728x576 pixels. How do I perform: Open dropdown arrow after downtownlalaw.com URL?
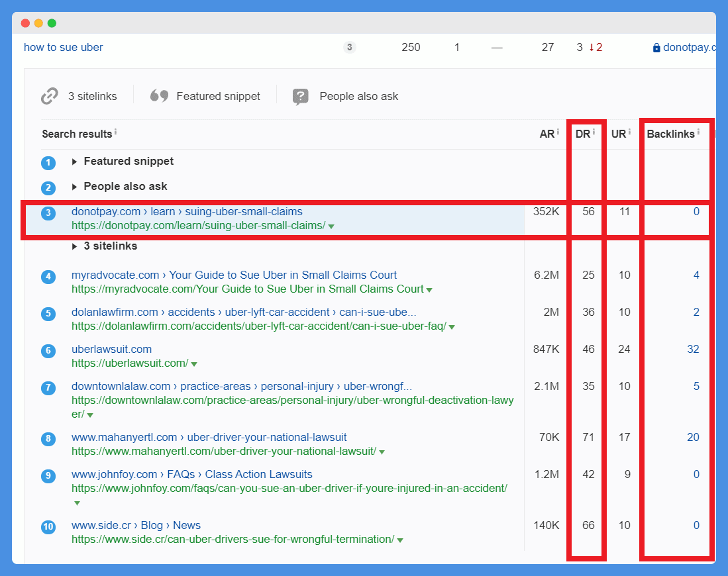point(90,415)
